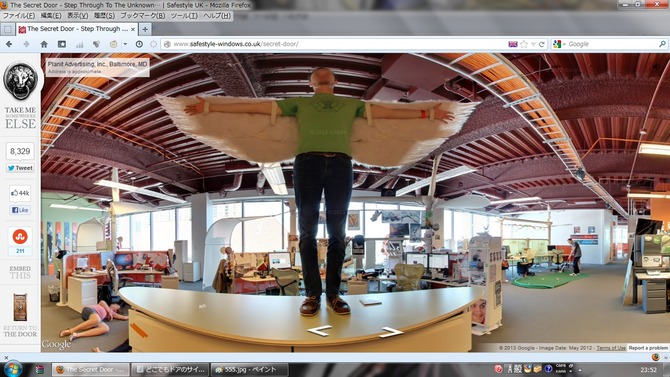Image resolution: width=670 pixels, height=377 pixels.
Task: Click Embed This link
Action: pos(20,272)
